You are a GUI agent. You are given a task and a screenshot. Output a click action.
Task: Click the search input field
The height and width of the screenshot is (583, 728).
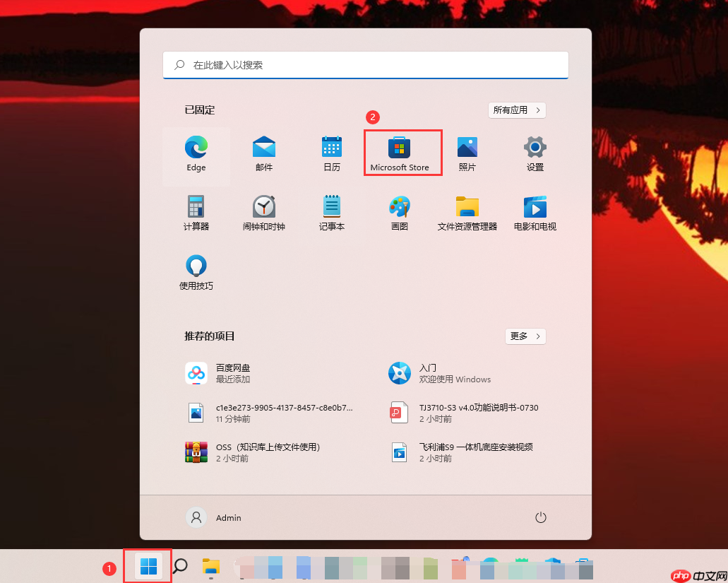[x=365, y=65]
